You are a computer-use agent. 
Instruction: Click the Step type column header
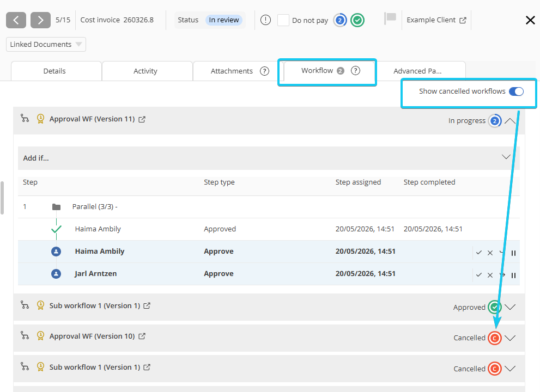(x=219, y=182)
